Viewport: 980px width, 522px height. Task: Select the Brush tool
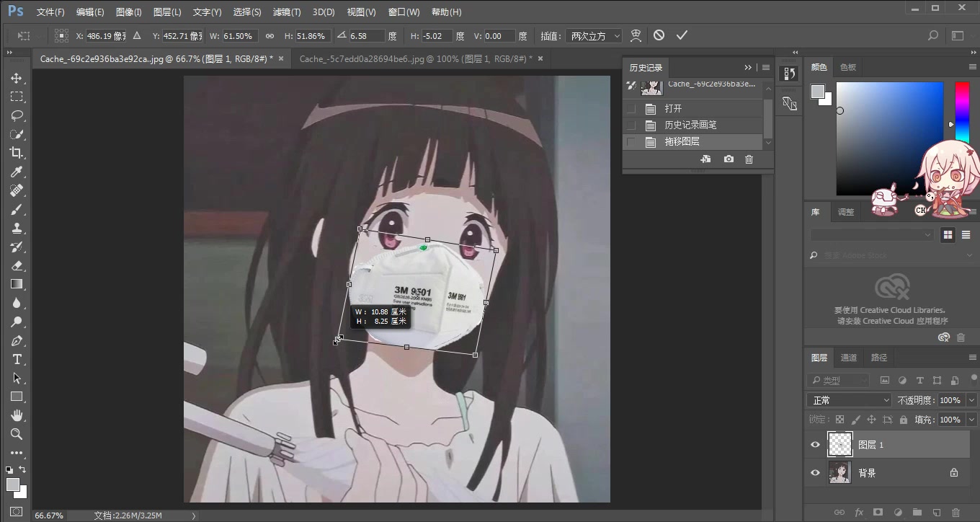17,209
